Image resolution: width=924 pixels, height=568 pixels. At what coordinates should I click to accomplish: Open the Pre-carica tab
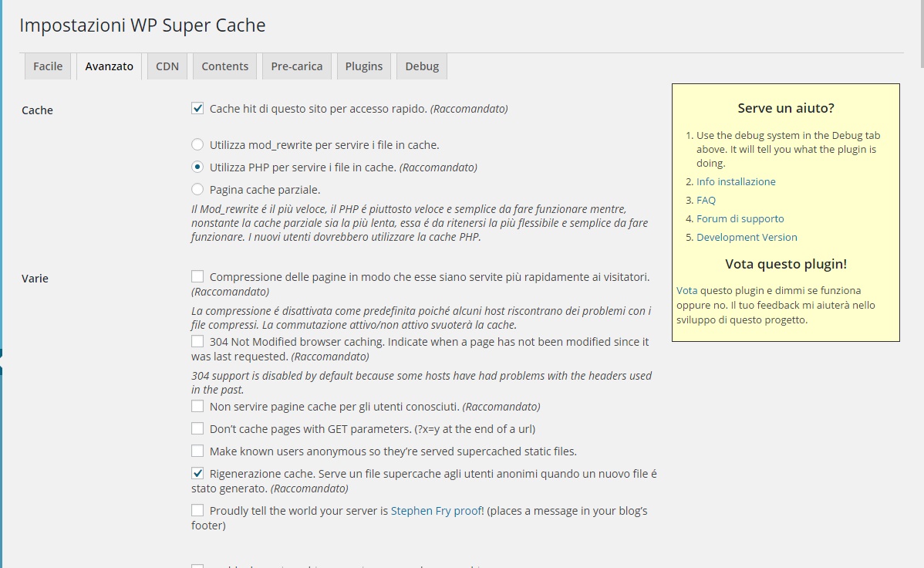click(296, 66)
